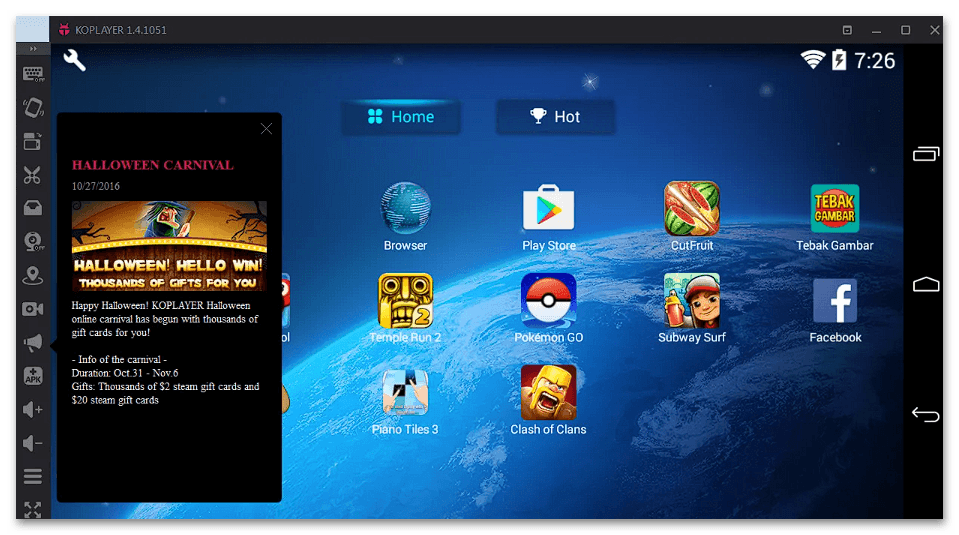Viewport: 959px width, 535px height.
Task: Open the Facebook app
Action: (x=835, y=311)
